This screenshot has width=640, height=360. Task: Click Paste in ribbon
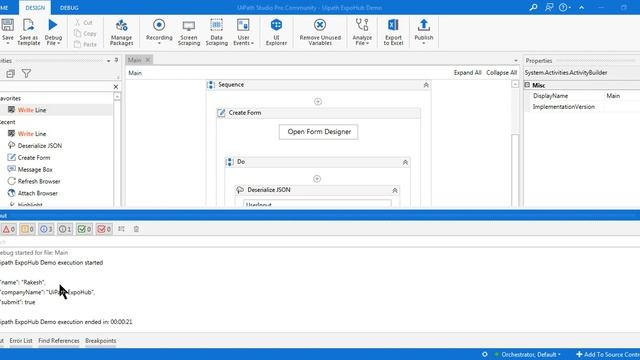[x=86, y=44]
